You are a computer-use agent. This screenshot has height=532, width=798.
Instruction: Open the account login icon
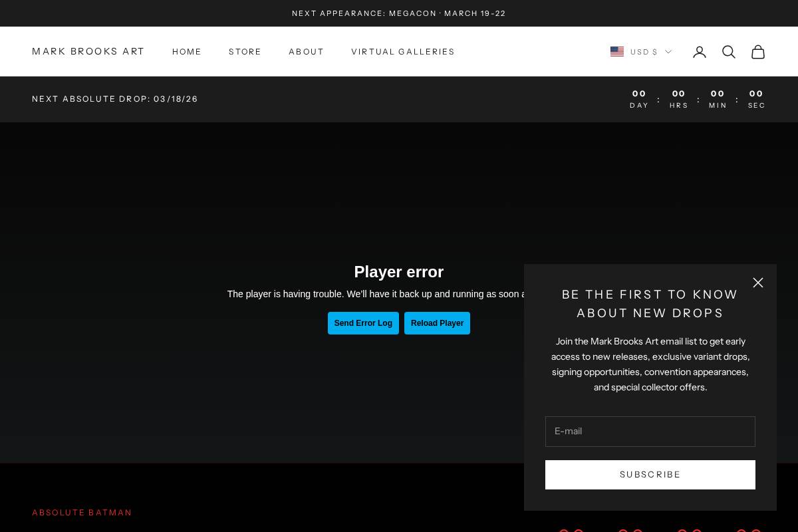pos(700,51)
